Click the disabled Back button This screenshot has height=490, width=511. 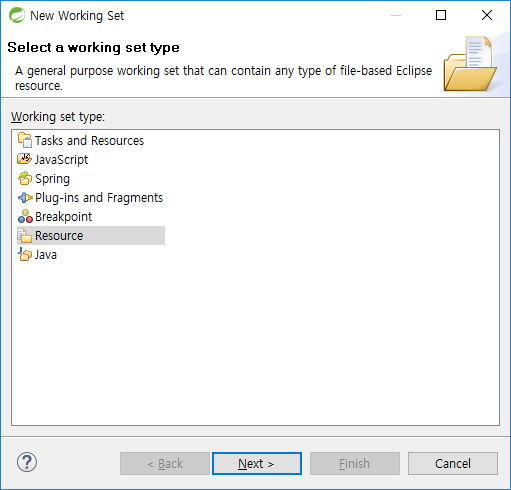tap(165, 464)
